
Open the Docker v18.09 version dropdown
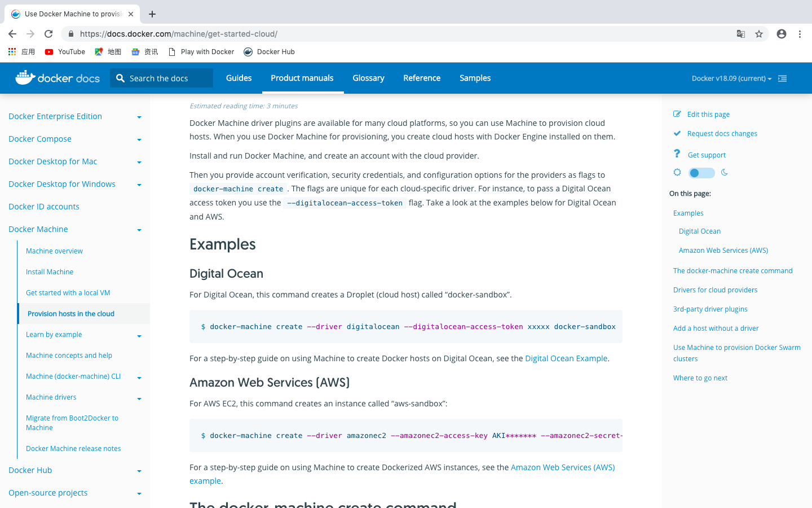731,78
